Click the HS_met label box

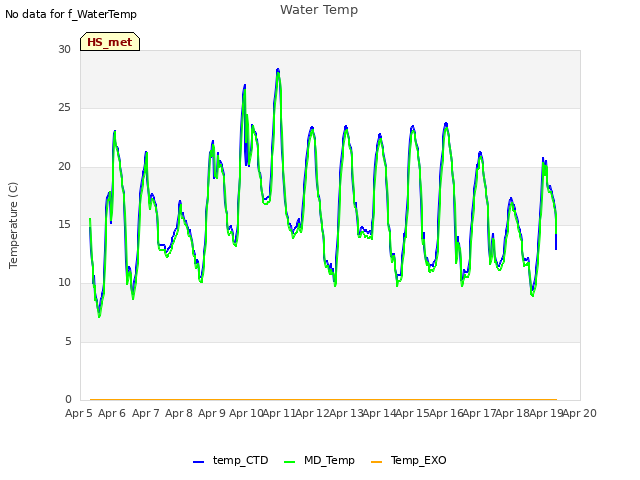coord(110,42)
